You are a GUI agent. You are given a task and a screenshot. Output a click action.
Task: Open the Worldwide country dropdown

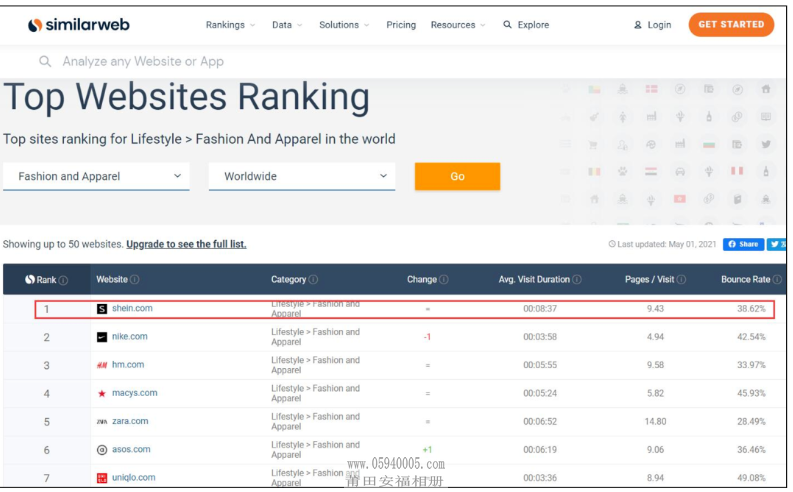(302, 176)
